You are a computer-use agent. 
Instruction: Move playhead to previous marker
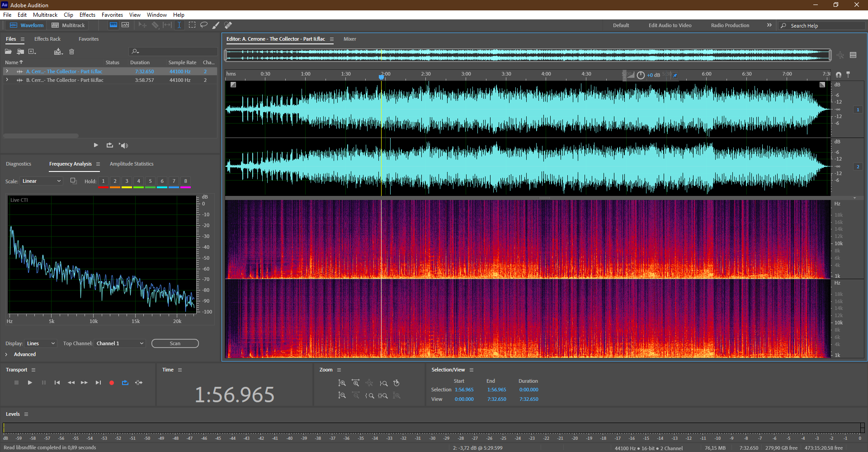pos(57,383)
